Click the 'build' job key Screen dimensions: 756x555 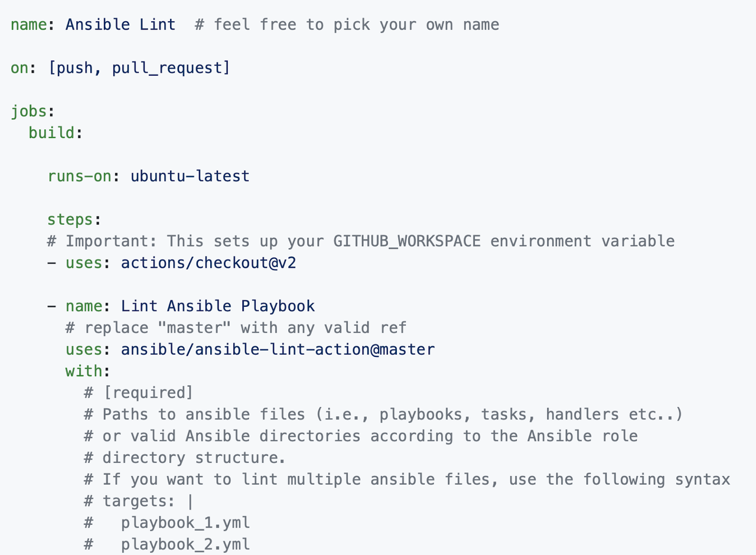pos(51,133)
